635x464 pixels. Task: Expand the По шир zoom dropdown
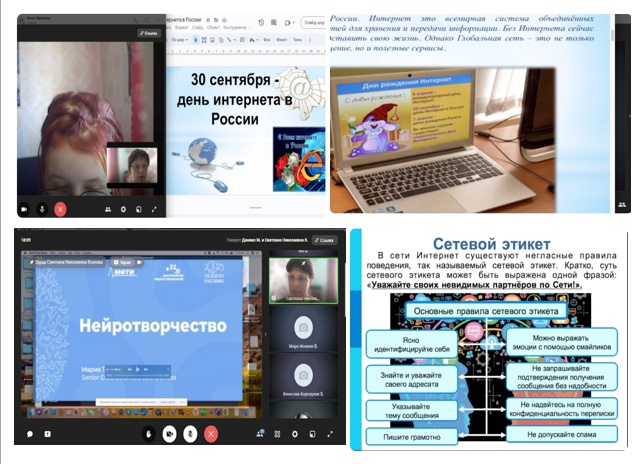pos(179,40)
